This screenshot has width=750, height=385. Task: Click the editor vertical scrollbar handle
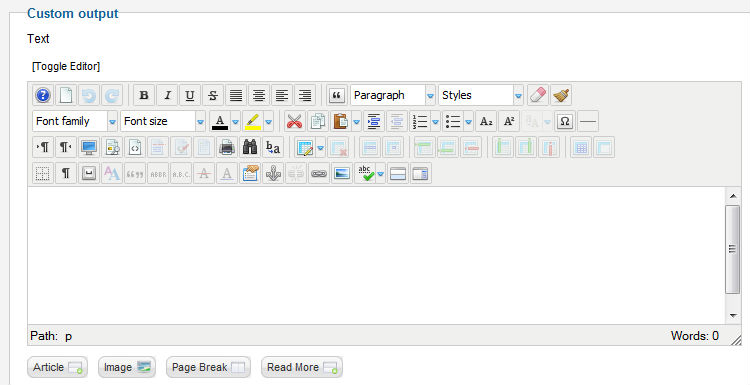732,249
